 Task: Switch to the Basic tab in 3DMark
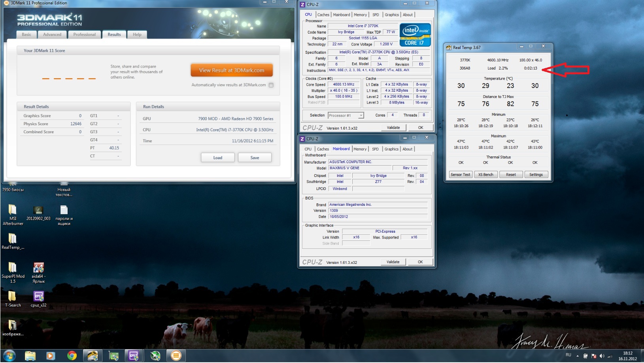point(26,34)
